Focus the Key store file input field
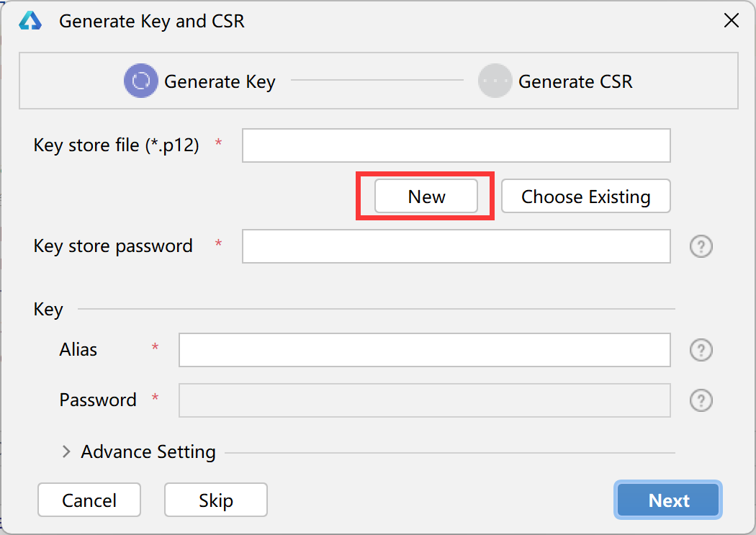756x535 pixels. 456,145
